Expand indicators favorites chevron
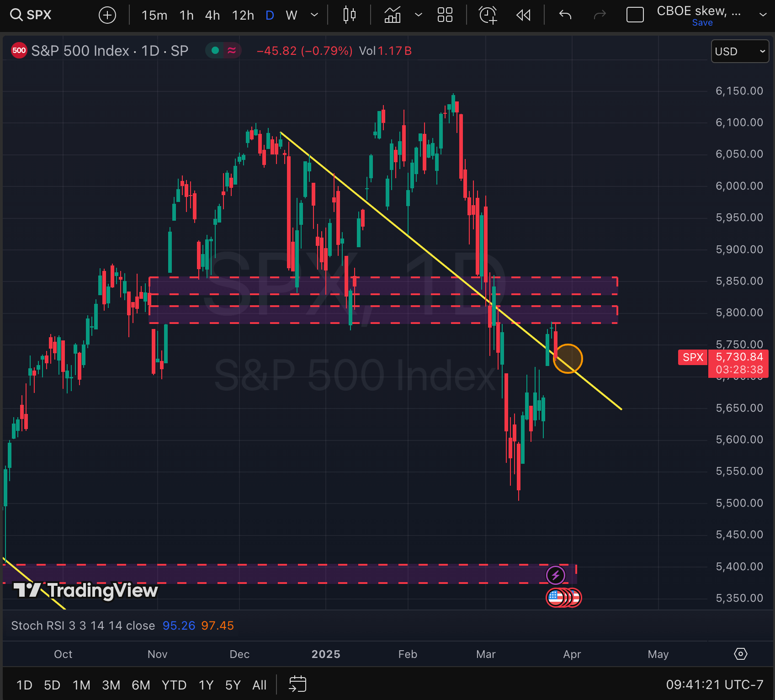775x700 pixels. point(418,15)
